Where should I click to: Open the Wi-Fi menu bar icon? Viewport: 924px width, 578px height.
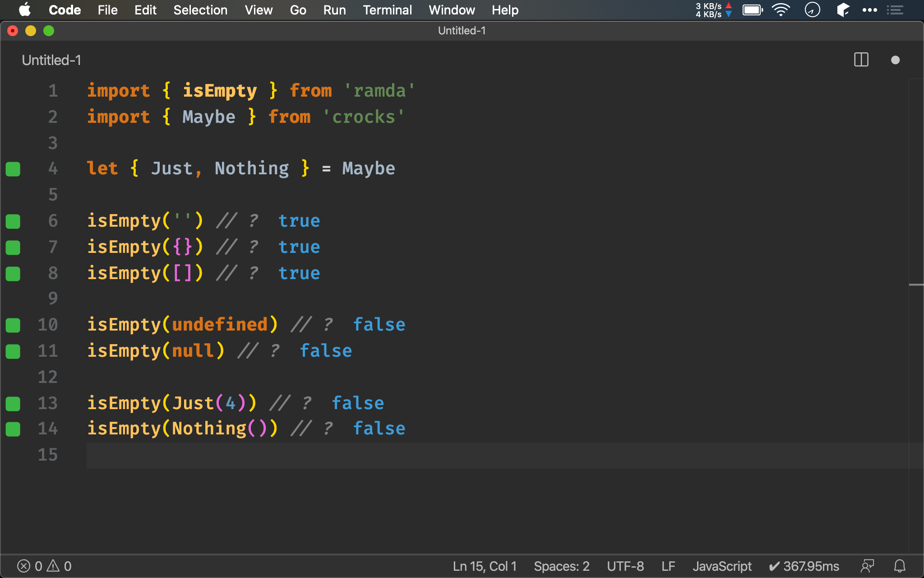click(x=781, y=10)
